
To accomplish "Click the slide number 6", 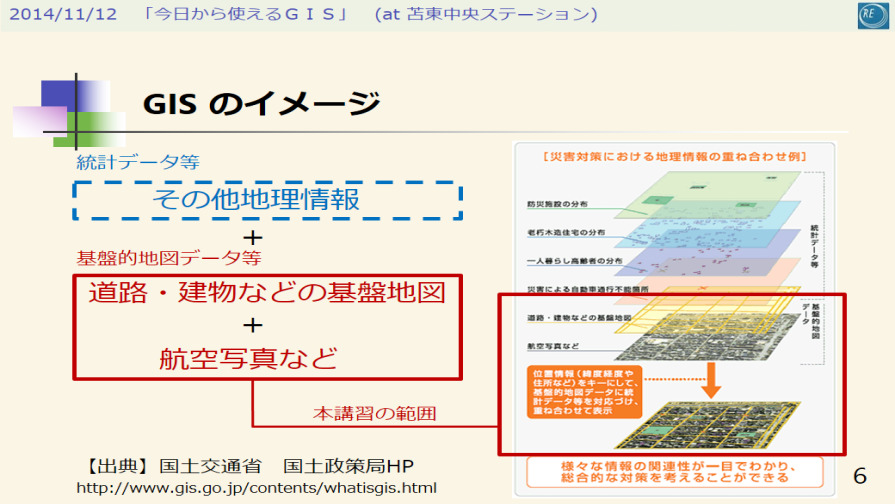I will click(860, 474).
